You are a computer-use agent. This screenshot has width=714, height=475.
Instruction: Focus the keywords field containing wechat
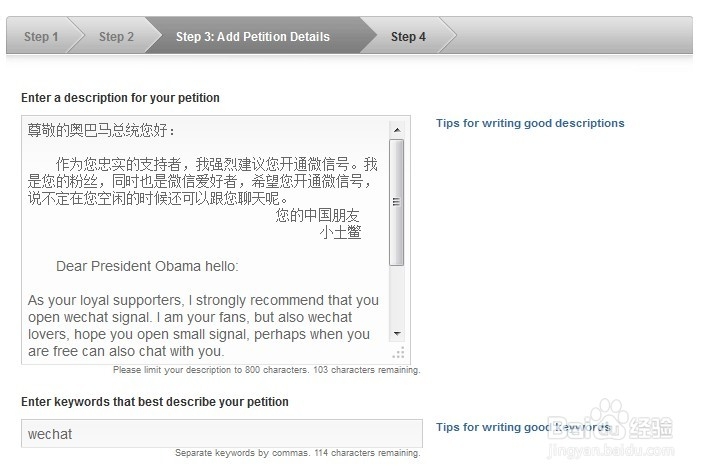click(x=221, y=434)
